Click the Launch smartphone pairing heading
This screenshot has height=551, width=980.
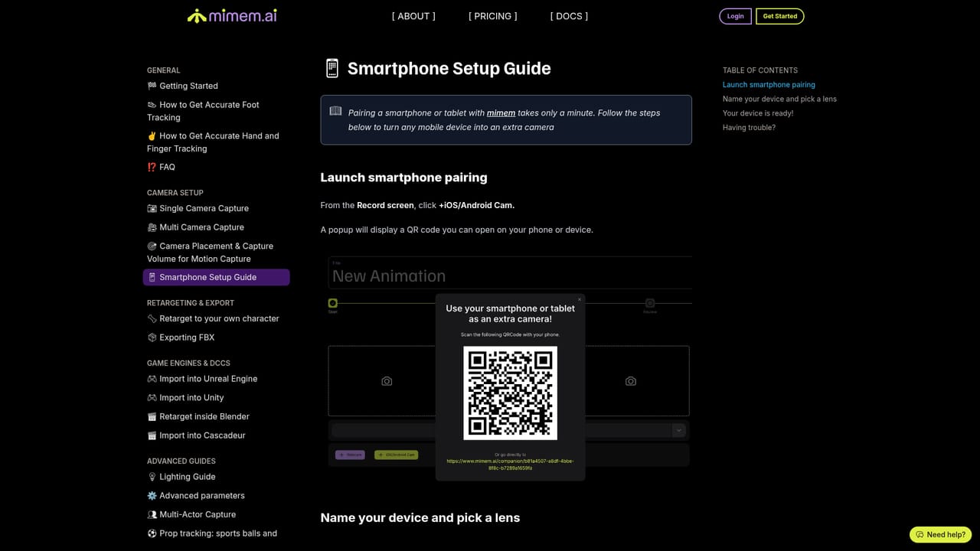pyautogui.click(x=403, y=178)
